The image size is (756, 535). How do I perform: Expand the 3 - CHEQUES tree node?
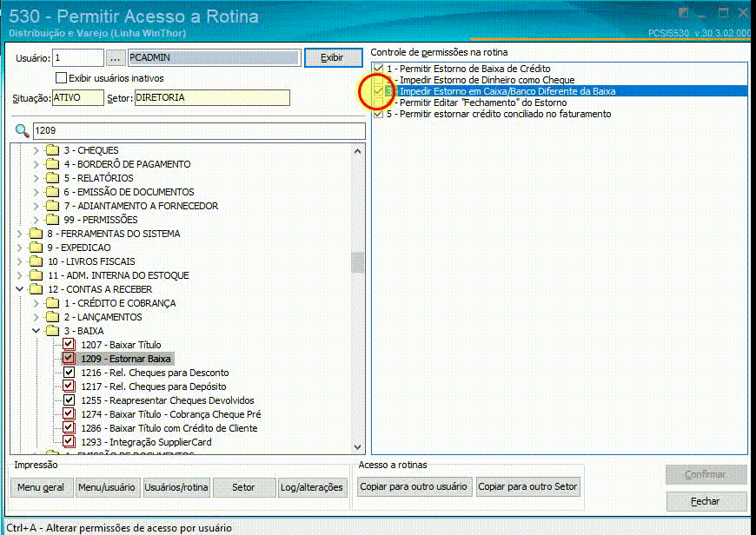pos(36,150)
